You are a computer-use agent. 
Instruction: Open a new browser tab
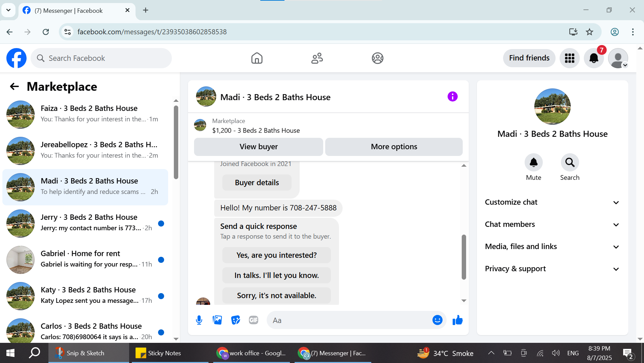(146, 10)
